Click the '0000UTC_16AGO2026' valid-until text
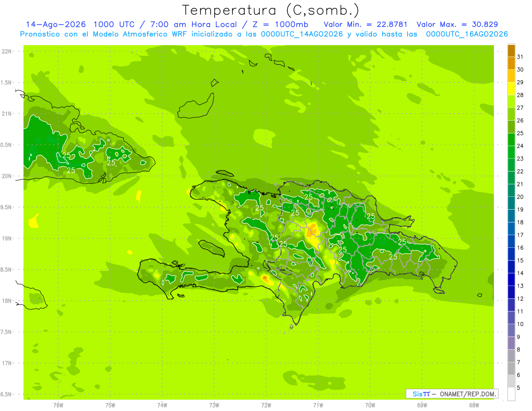 (467, 34)
